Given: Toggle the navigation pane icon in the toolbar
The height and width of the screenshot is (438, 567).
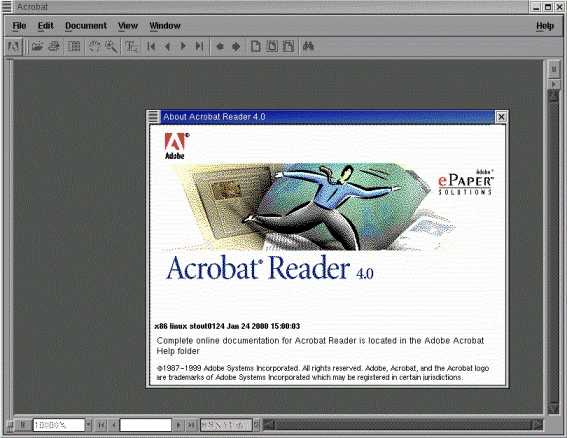Looking at the screenshot, I should tap(74, 46).
